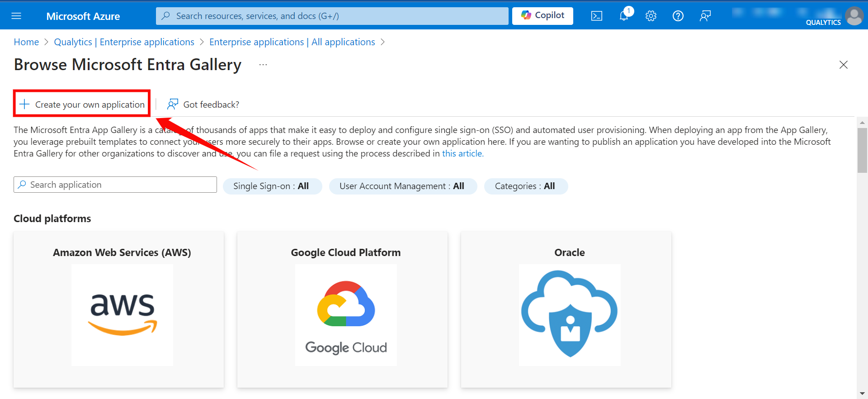This screenshot has height=399, width=868.
Task: Click the Microsoft Azure home logo text
Action: (x=83, y=16)
